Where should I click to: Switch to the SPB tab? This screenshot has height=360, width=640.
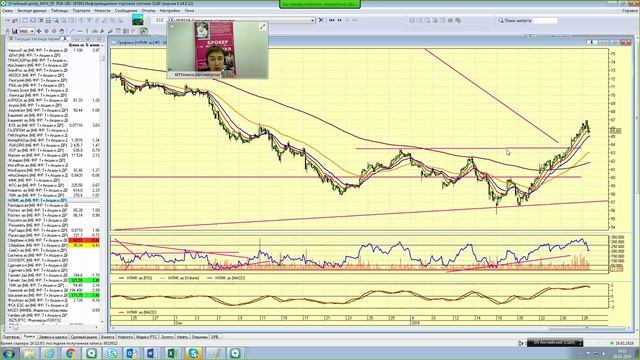[x=215, y=337]
